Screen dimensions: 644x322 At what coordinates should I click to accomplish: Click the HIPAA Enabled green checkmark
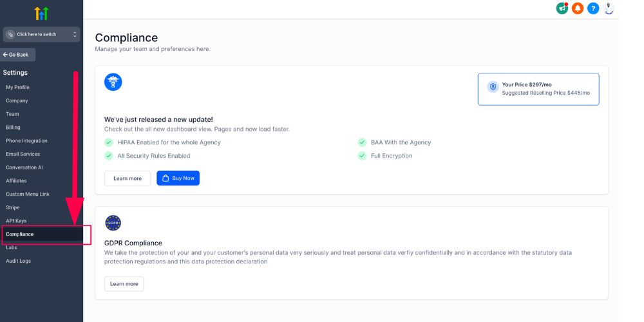click(x=108, y=142)
